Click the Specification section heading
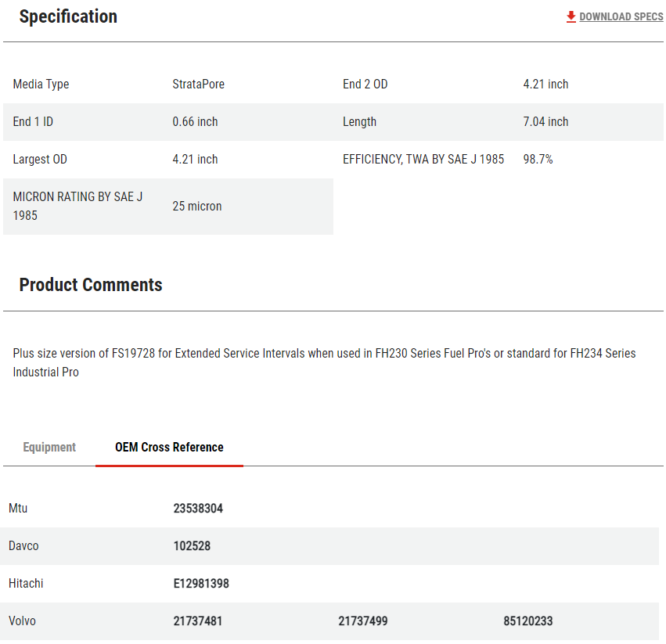The width and height of the screenshot is (666, 644). [68, 16]
